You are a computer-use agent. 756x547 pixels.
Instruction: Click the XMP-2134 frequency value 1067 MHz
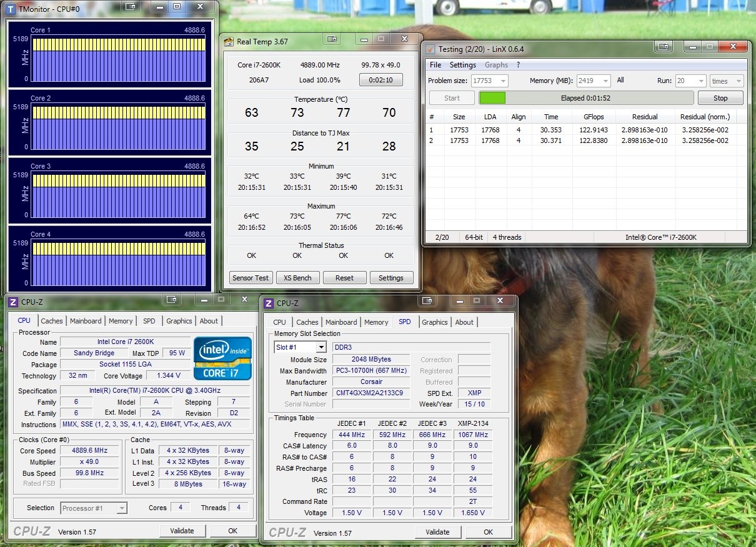[473, 435]
